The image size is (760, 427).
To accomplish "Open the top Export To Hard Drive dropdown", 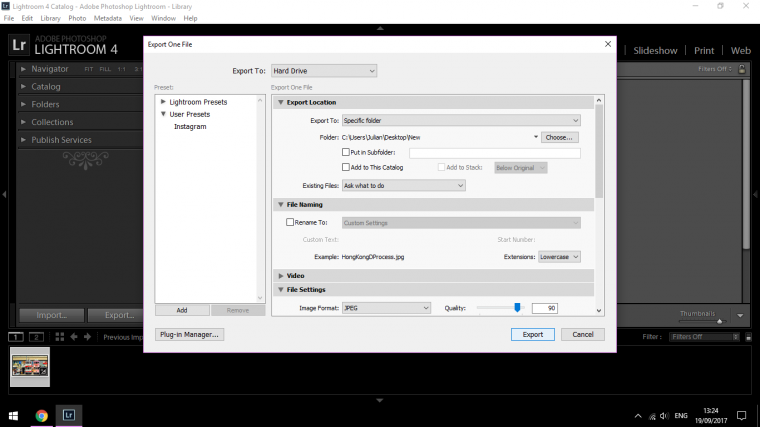I will [x=324, y=71].
